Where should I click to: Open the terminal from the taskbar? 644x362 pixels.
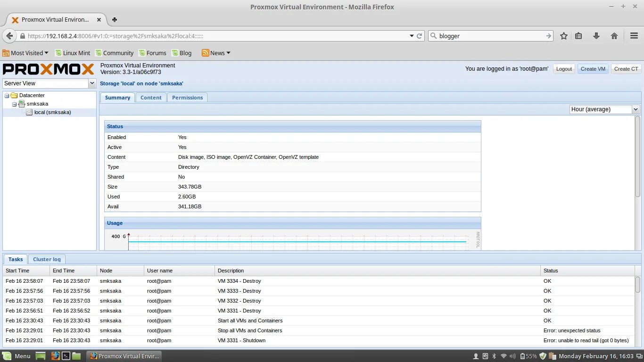66,356
